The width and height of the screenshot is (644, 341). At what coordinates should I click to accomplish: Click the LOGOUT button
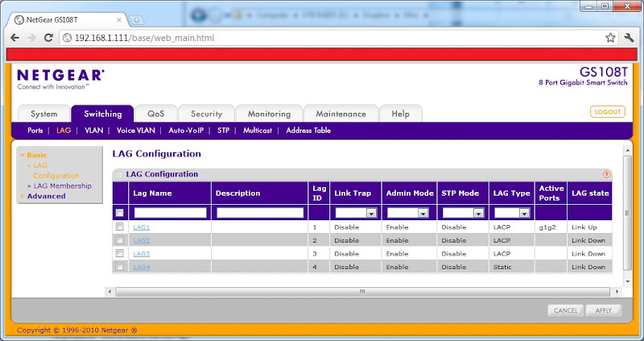point(608,112)
